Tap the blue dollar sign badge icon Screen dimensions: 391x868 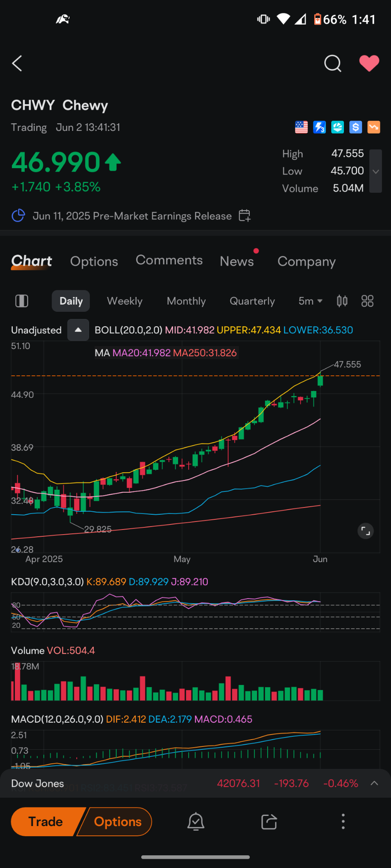click(x=356, y=127)
